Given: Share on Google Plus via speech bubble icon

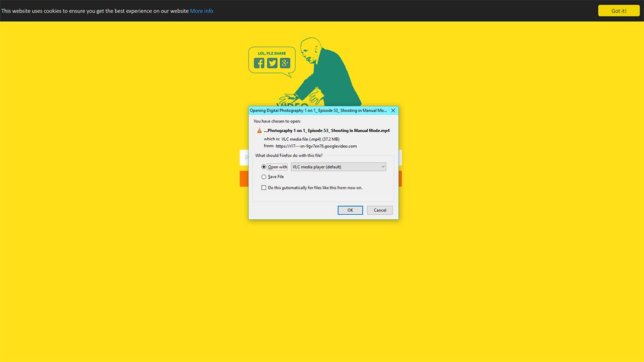Looking at the screenshot, I should pos(285,63).
